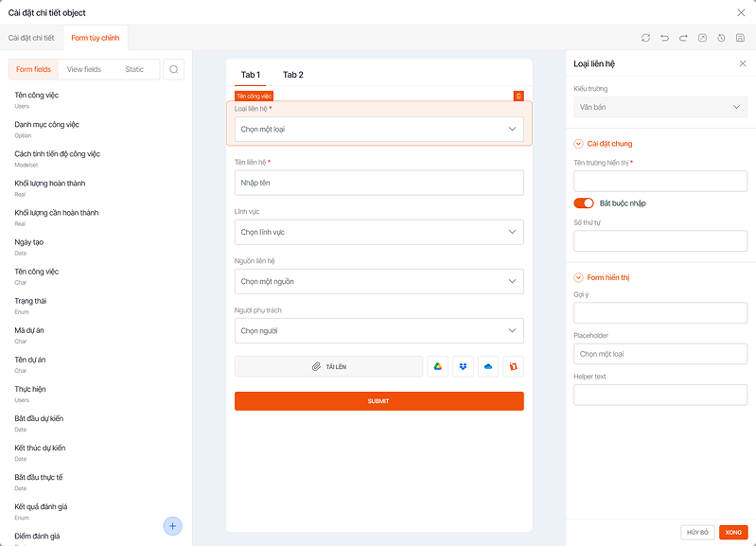Open the Cài đặt chi tiết tab
The height and width of the screenshot is (546, 756).
(x=31, y=38)
